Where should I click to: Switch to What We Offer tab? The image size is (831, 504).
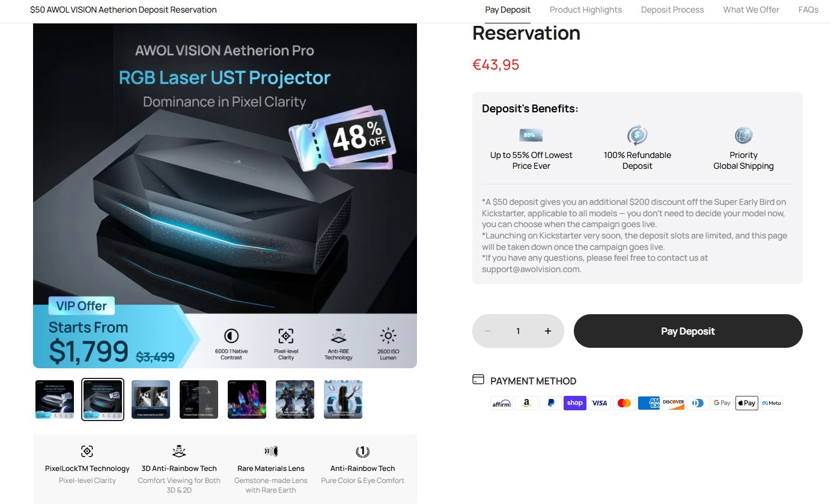(751, 10)
